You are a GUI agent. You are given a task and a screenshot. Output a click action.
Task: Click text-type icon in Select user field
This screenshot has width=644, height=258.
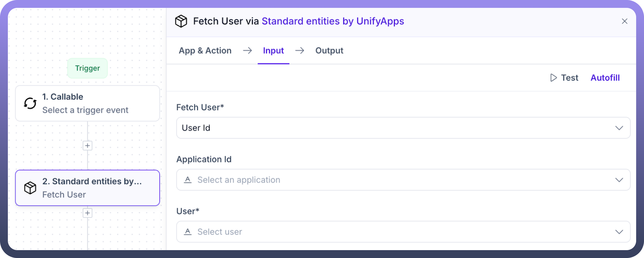188,232
